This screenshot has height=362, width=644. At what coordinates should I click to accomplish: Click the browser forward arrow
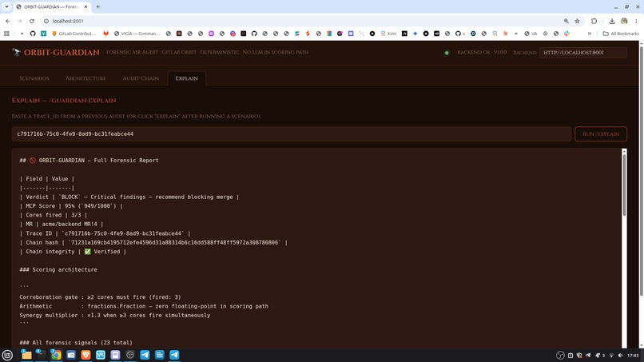(x=19, y=21)
